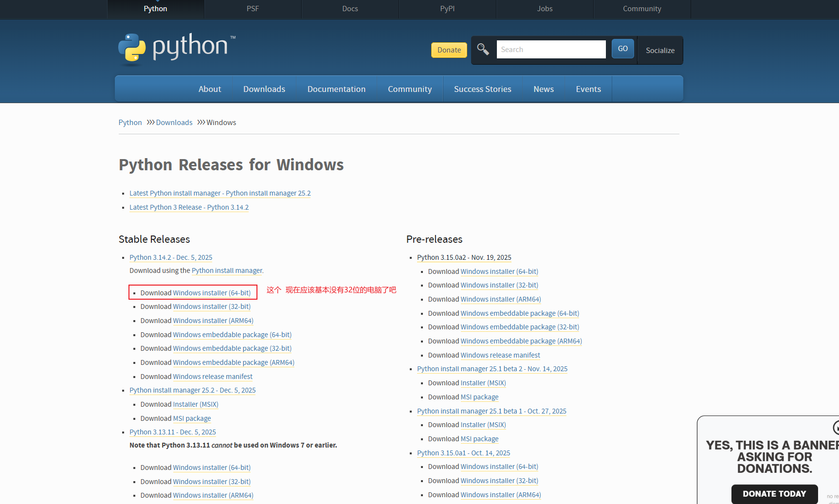Image resolution: width=839 pixels, height=504 pixels.
Task: Switch to the PyPI tab
Action: pyautogui.click(x=447, y=8)
